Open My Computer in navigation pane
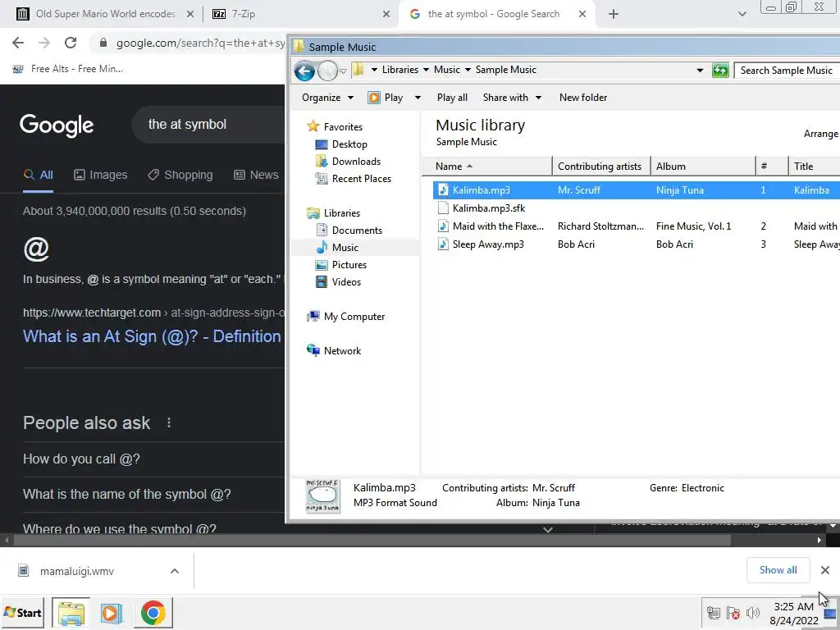 point(354,317)
